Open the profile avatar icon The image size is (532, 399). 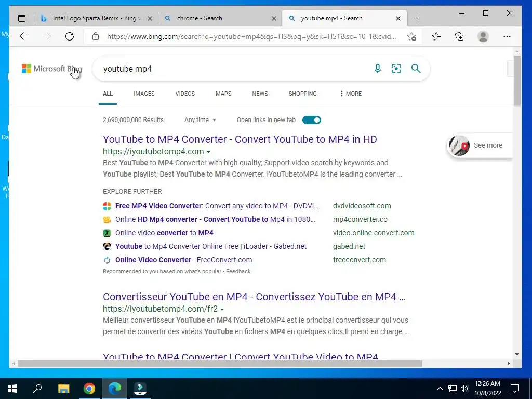point(483,36)
